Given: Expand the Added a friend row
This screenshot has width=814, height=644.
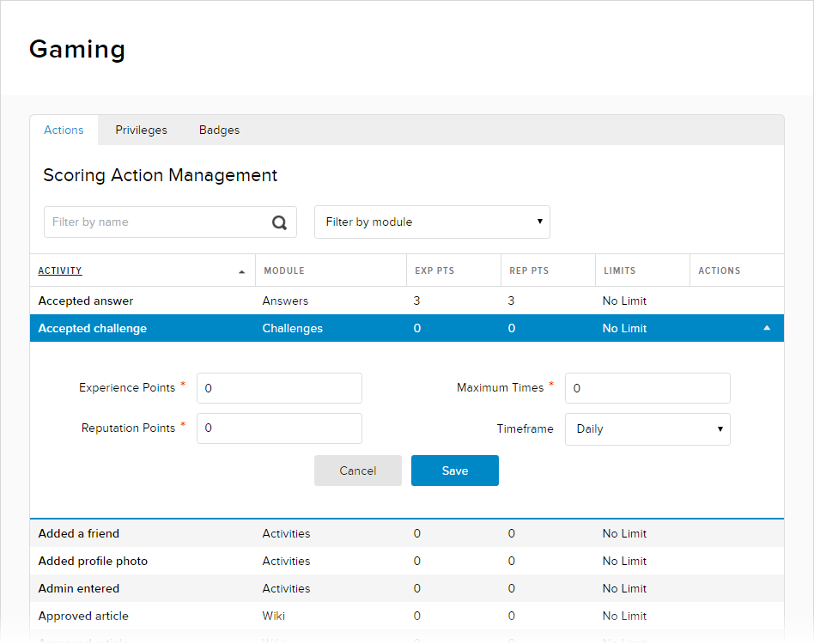Looking at the screenshot, I should (x=79, y=533).
